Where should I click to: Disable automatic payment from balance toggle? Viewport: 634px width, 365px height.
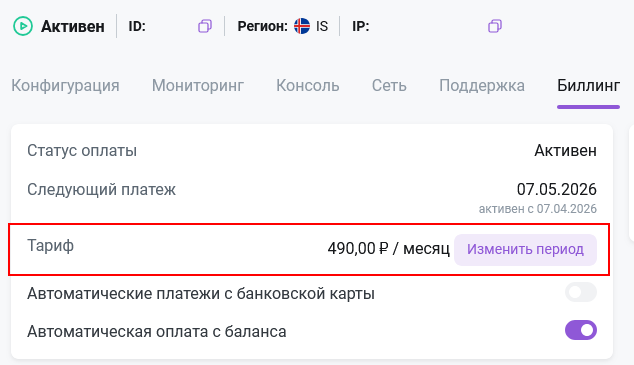point(581,330)
